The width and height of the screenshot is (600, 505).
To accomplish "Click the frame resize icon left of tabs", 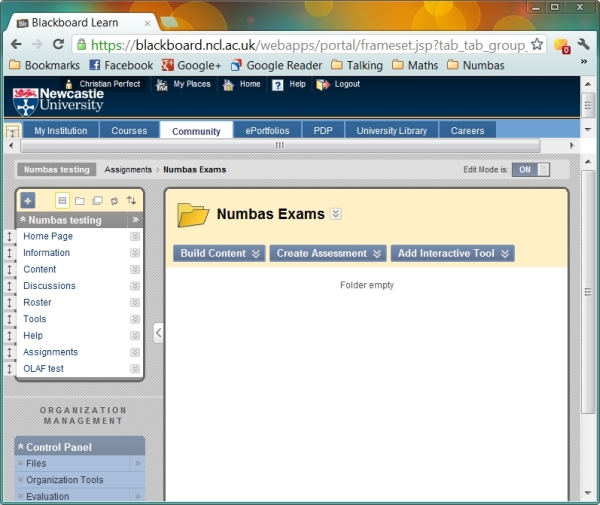I will [13, 132].
